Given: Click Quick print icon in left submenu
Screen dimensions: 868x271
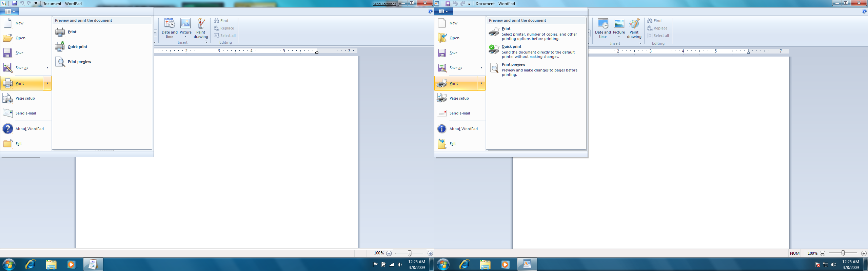Looking at the screenshot, I should pyautogui.click(x=60, y=47).
